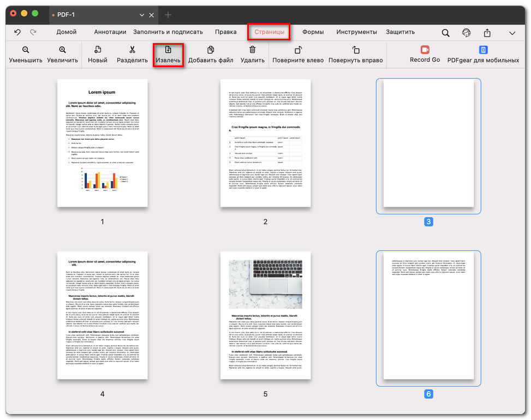Image resolution: width=531 pixels, height=420 pixels.
Task: Open the PDF-1 tab dropdown arrow
Action: tap(141, 15)
